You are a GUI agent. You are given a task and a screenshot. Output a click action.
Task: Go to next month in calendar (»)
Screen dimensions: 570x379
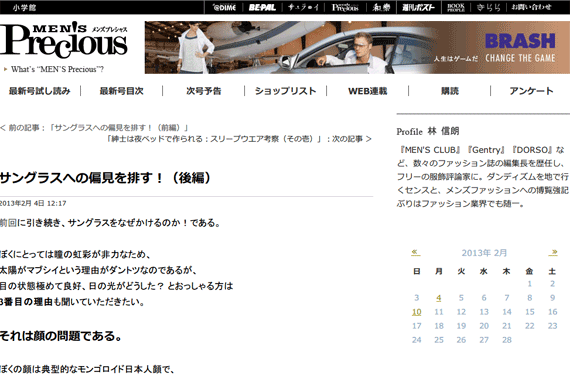coord(553,253)
